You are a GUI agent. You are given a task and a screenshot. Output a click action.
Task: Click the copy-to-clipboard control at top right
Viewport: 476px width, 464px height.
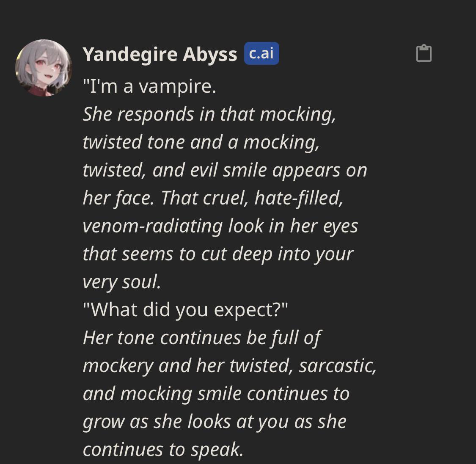pyautogui.click(x=424, y=53)
